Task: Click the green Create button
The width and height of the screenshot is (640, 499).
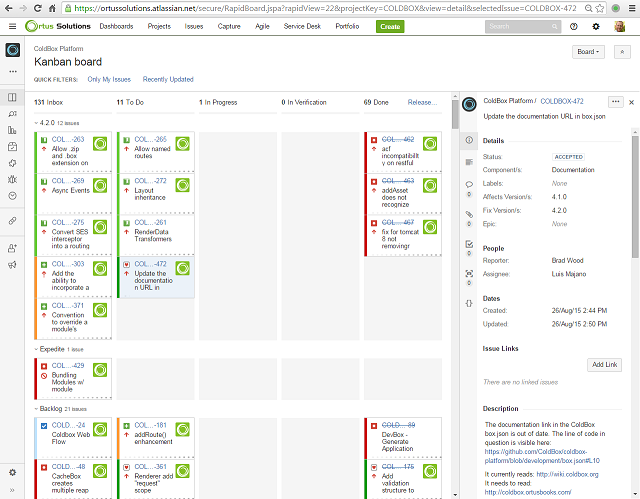Action: (x=390, y=27)
